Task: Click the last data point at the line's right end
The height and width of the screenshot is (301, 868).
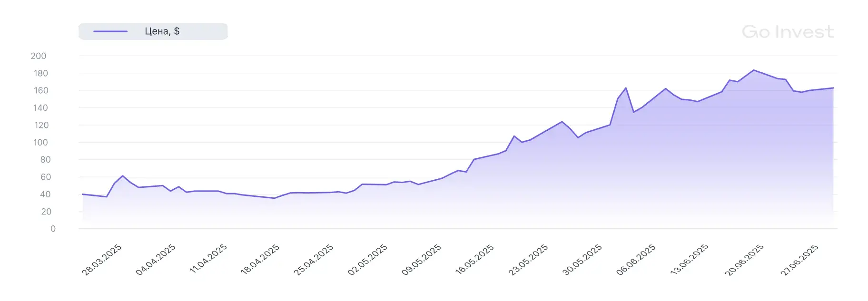Action: pyautogui.click(x=833, y=88)
